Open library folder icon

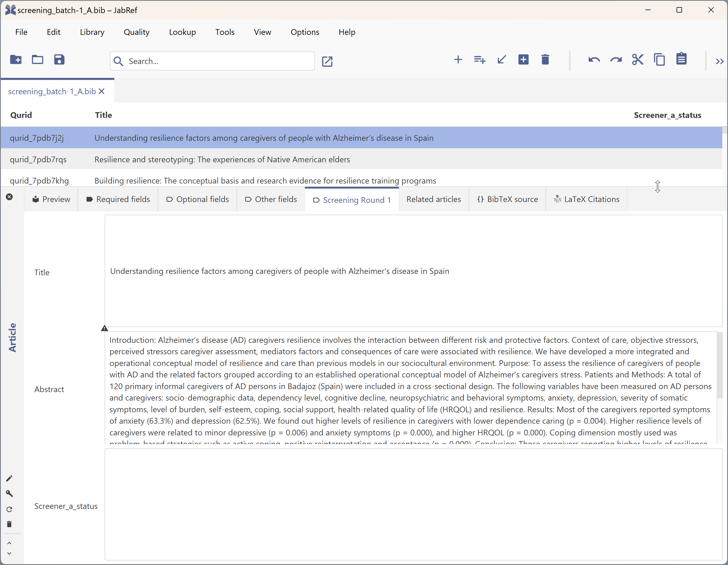click(x=37, y=60)
